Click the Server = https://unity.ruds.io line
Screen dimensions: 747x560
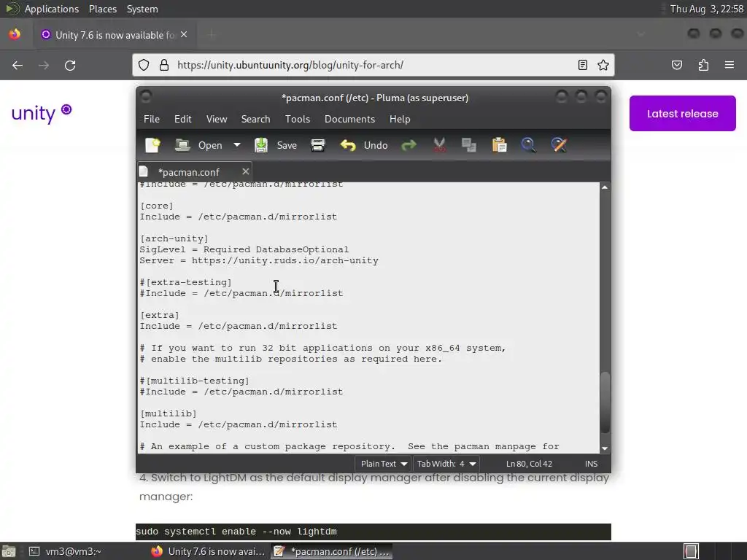259,260
